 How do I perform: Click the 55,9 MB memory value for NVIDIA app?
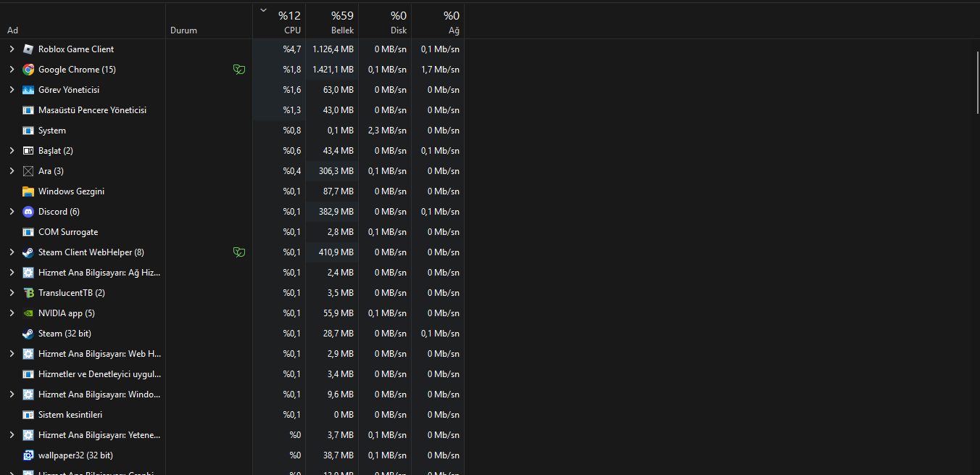pos(340,313)
